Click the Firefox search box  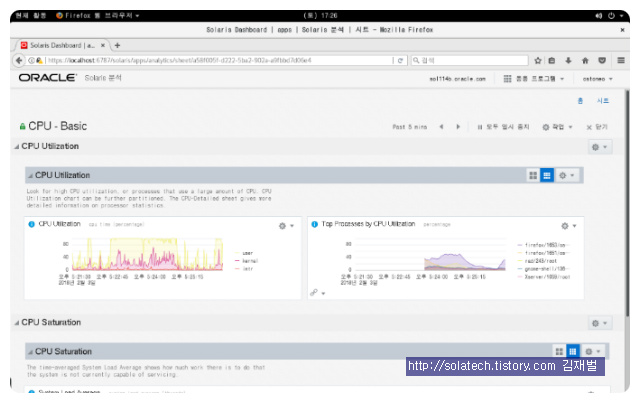coord(469,60)
